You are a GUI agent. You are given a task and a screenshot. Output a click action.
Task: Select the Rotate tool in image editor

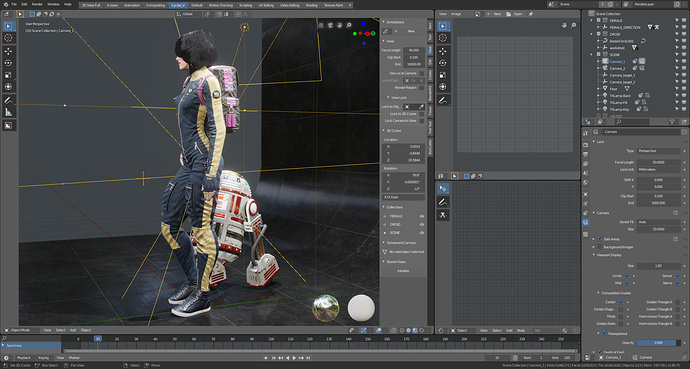443,63
